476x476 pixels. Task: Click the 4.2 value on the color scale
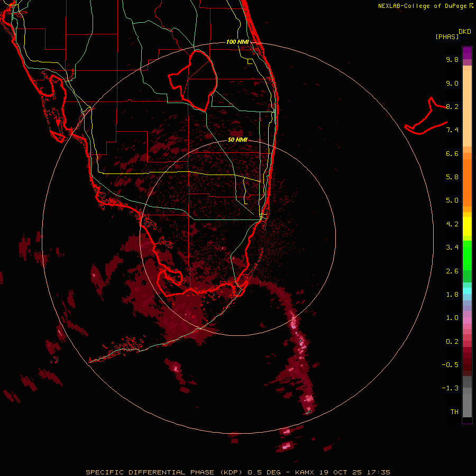click(452, 224)
